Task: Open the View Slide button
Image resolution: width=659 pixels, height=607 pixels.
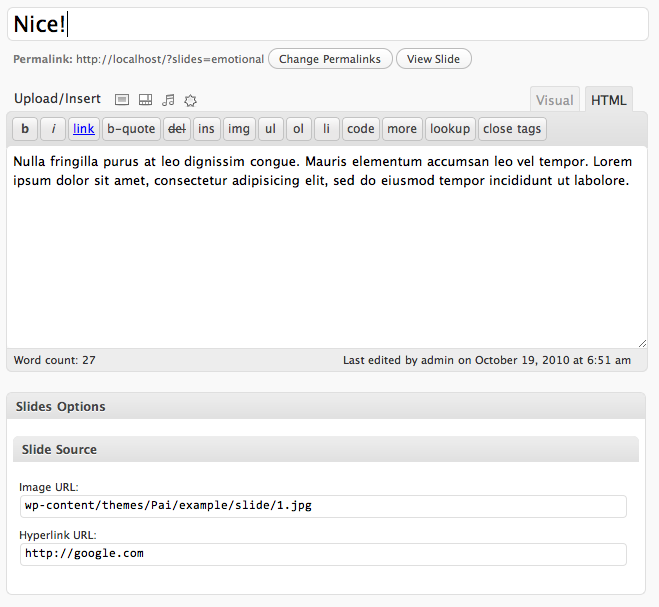Action: pyautogui.click(x=434, y=59)
